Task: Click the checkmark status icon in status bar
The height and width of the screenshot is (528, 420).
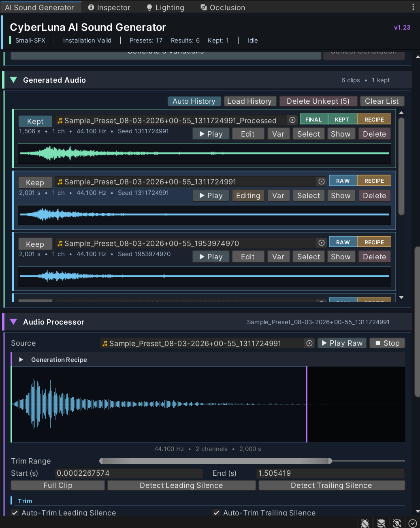Action: (x=412, y=523)
